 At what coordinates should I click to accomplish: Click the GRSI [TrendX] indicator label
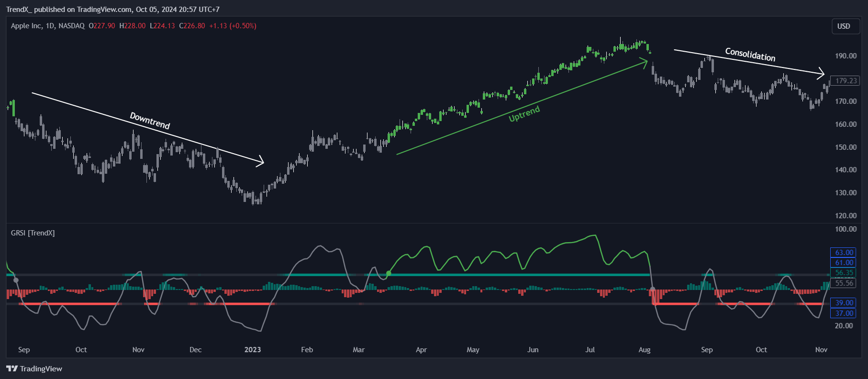pos(33,233)
